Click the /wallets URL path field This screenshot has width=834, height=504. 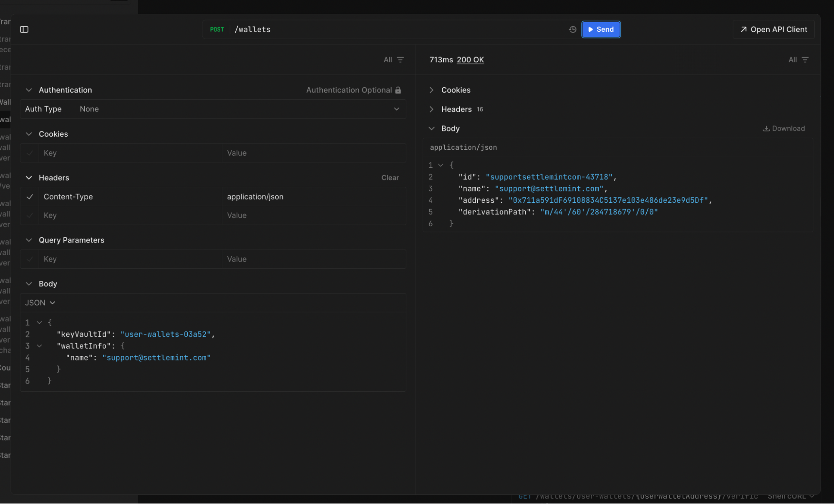click(x=252, y=29)
